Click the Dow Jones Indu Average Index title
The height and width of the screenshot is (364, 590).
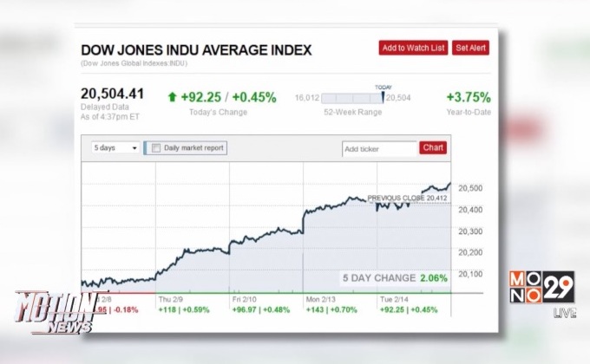pyautogui.click(x=195, y=49)
